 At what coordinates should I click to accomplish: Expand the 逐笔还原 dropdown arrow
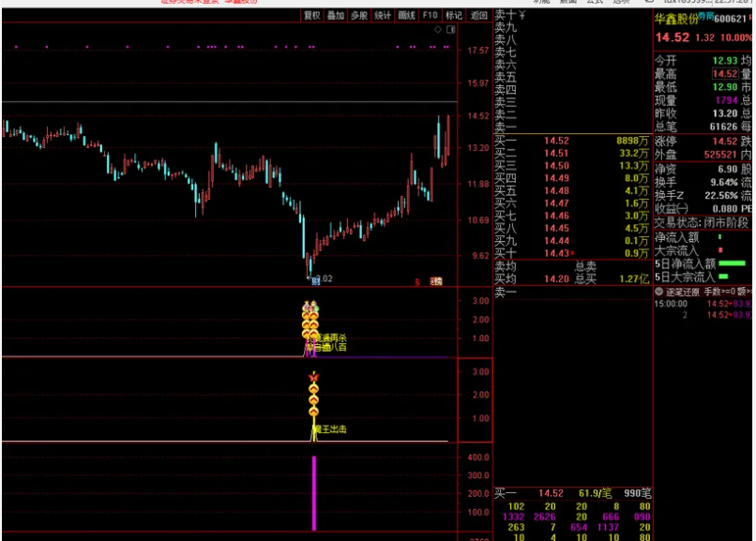[659, 292]
